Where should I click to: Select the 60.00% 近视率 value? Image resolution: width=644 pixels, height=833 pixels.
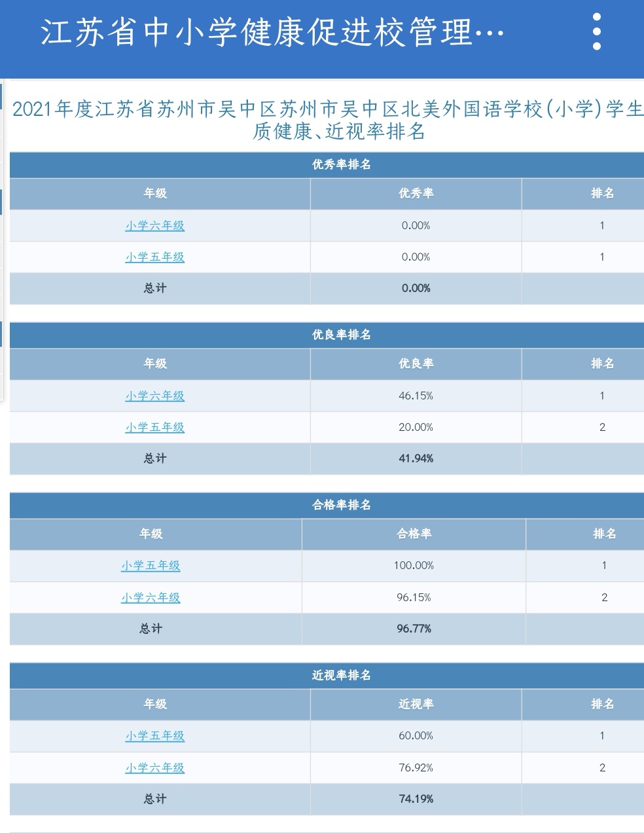point(416,735)
